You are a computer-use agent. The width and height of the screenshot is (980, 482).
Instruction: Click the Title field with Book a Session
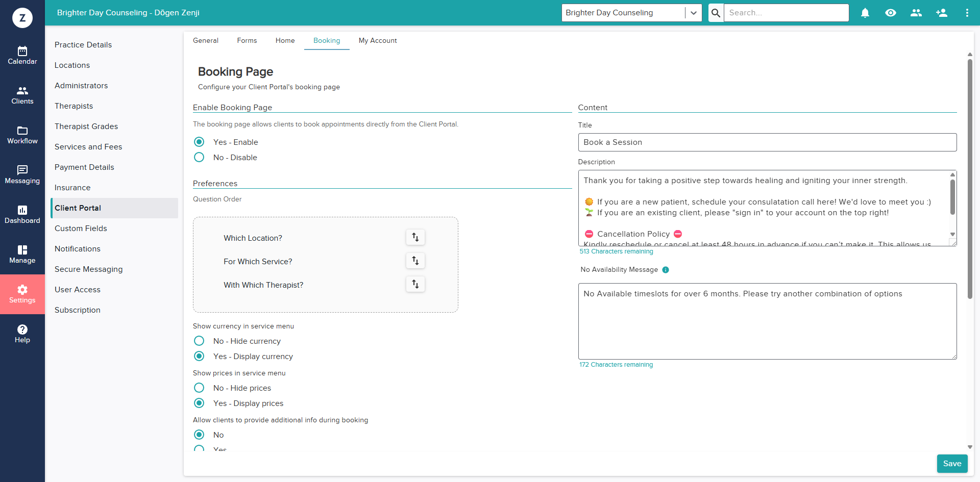point(767,142)
